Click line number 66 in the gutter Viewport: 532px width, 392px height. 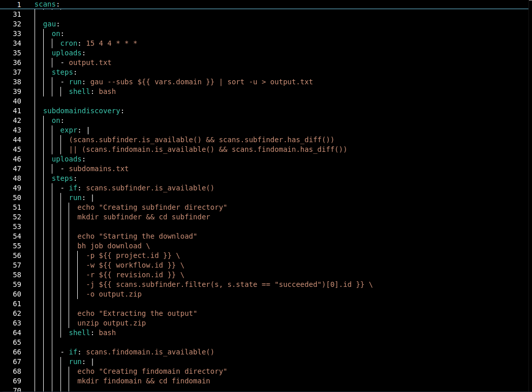coord(17,352)
